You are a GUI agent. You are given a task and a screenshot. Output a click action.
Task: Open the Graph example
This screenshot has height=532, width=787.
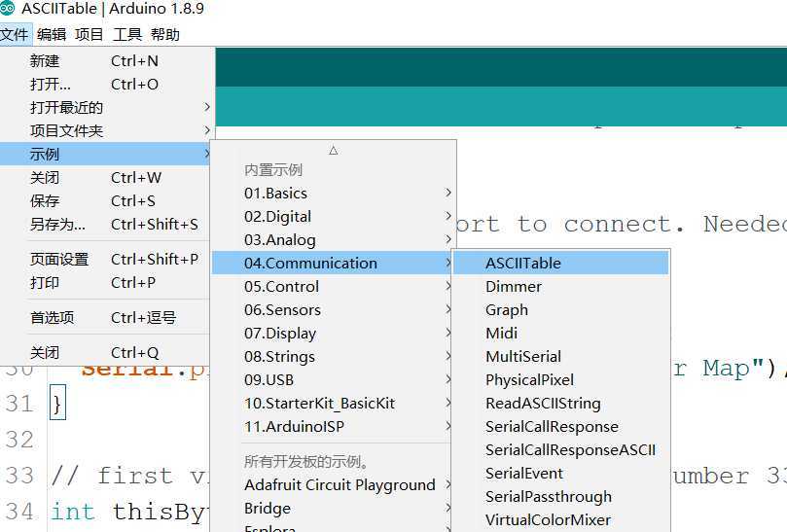561,309
